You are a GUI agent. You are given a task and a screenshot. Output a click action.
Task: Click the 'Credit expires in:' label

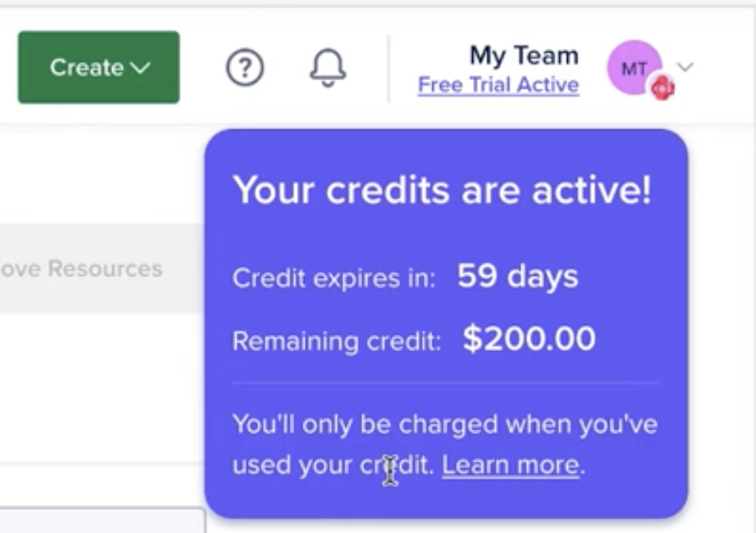(334, 278)
